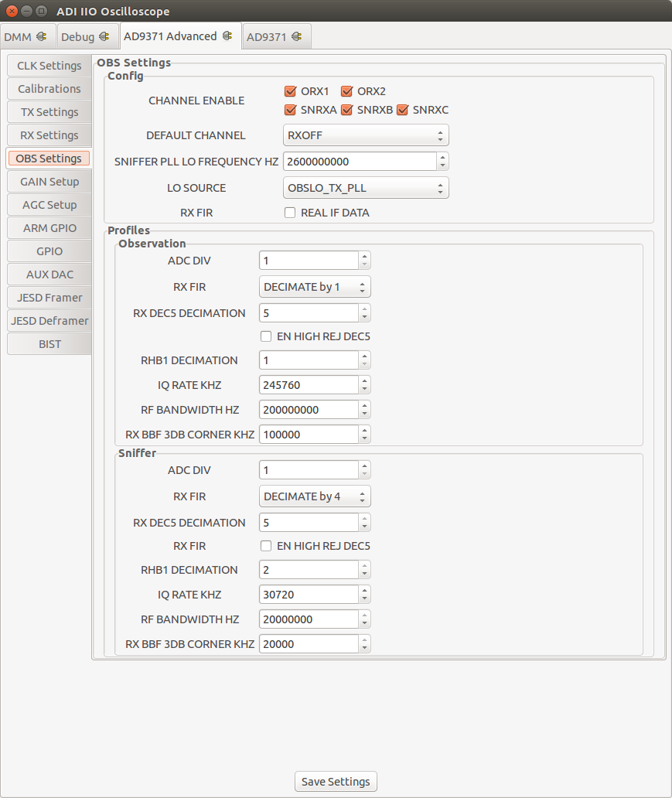Click the detach icon on the Debug tab
Viewport: 672px width, 798px height.
click(104, 36)
